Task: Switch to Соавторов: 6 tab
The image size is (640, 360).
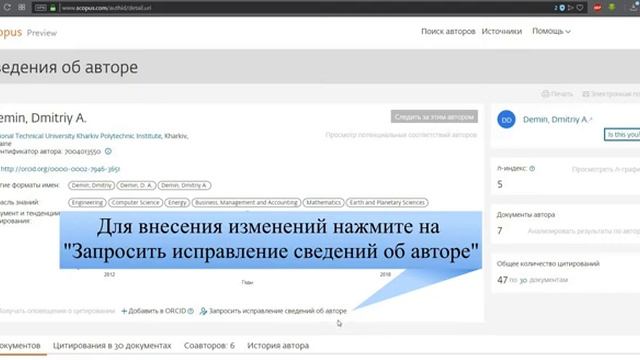Action: 209,346
